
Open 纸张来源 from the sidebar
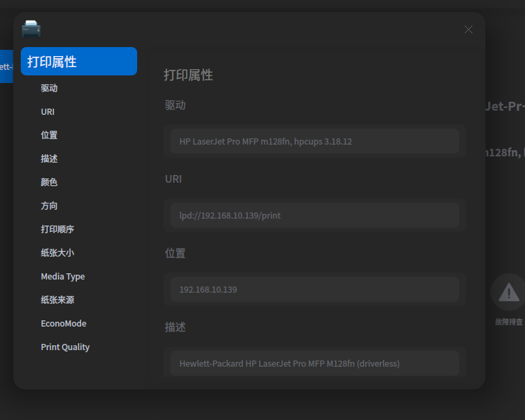coord(57,300)
